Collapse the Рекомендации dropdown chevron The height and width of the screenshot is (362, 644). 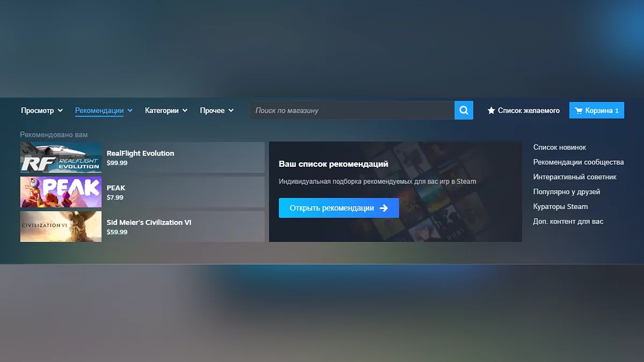(x=130, y=110)
